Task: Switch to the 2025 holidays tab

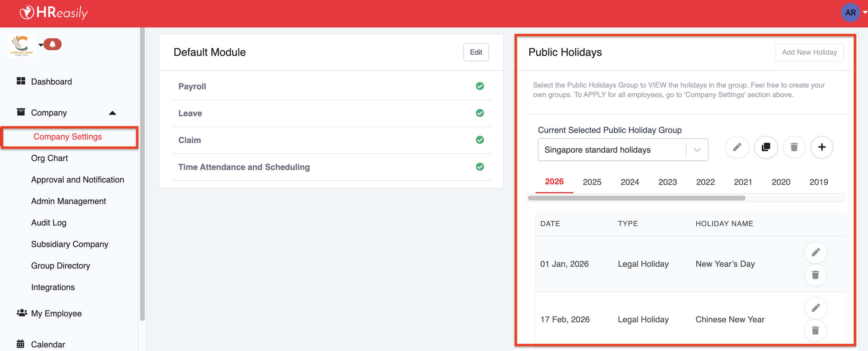Action: pyautogui.click(x=592, y=182)
